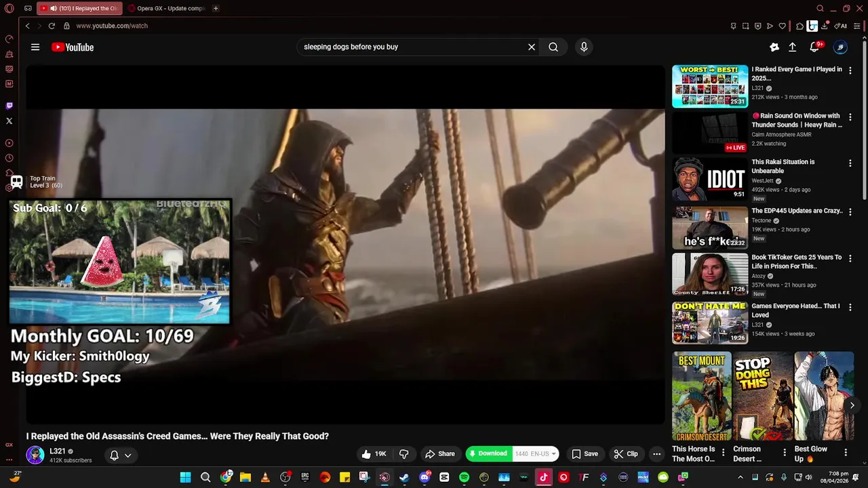
Task: Open a new browser tab
Action: [216, 9]
